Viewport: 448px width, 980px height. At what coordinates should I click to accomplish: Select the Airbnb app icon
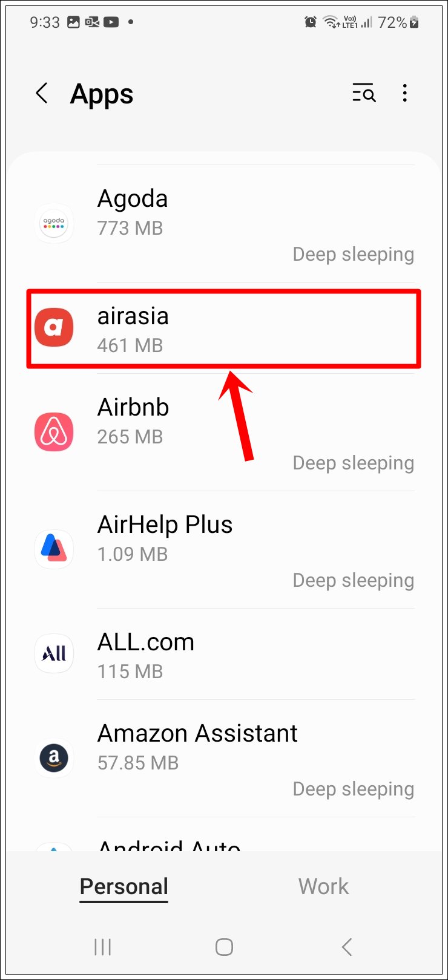54,431
